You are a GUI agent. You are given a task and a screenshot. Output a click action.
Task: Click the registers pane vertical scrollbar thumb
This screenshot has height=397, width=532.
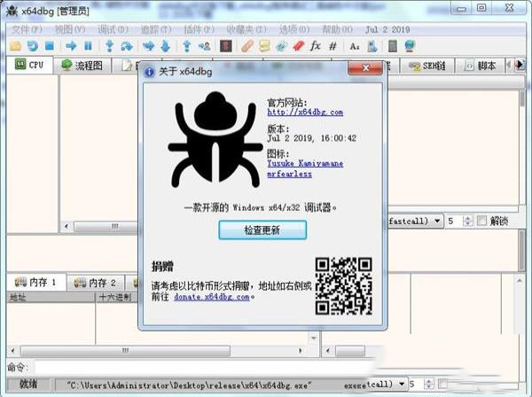coord(522,98)
